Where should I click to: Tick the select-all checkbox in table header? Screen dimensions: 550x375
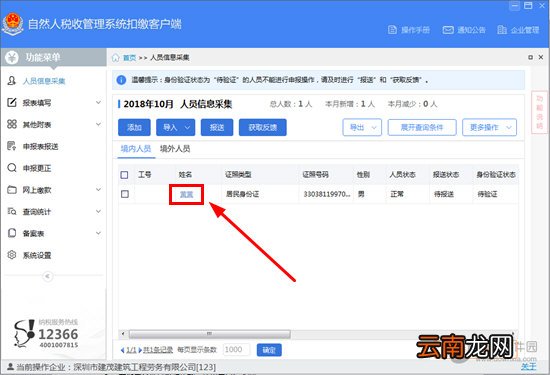click(124, 175)
